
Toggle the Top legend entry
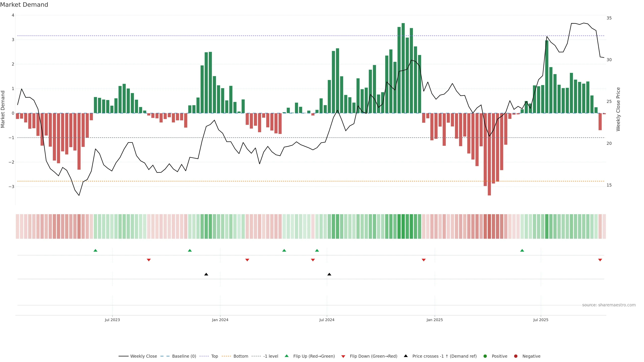[x=214, y=356]
